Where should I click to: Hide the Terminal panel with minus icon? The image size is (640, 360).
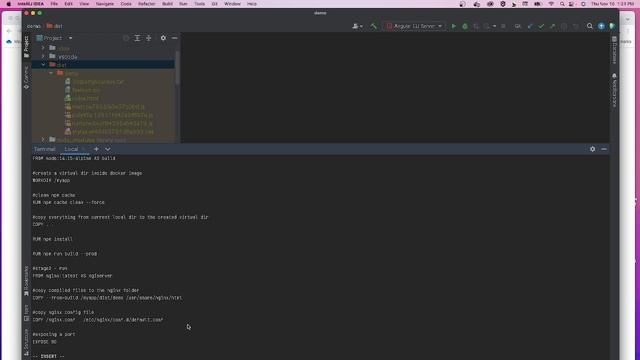point(604,149)
